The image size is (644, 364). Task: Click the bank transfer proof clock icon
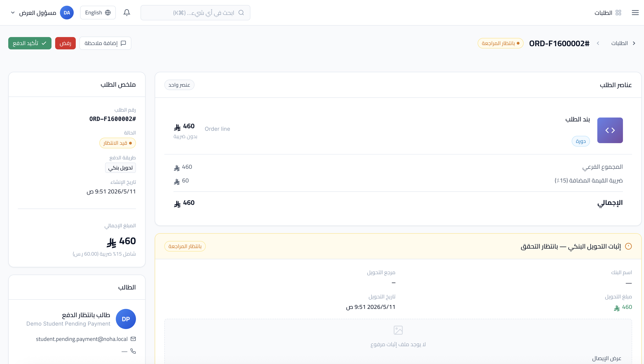coord(628,246)
